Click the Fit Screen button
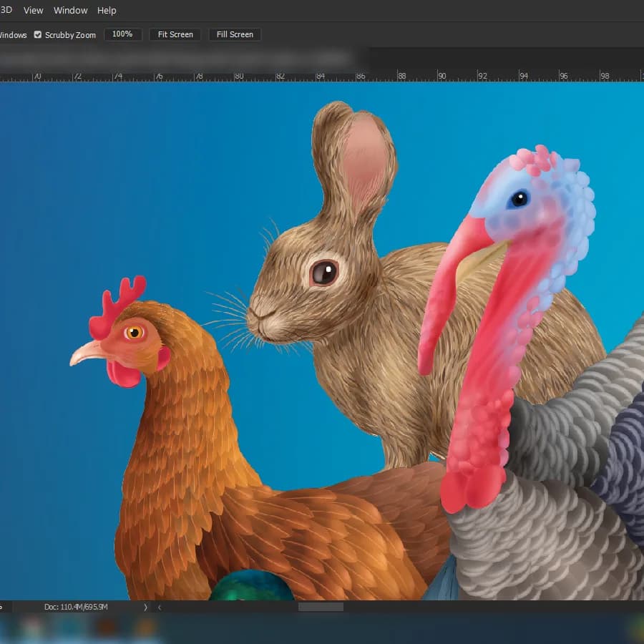The image size is (644, 644). tap(175, 34)
